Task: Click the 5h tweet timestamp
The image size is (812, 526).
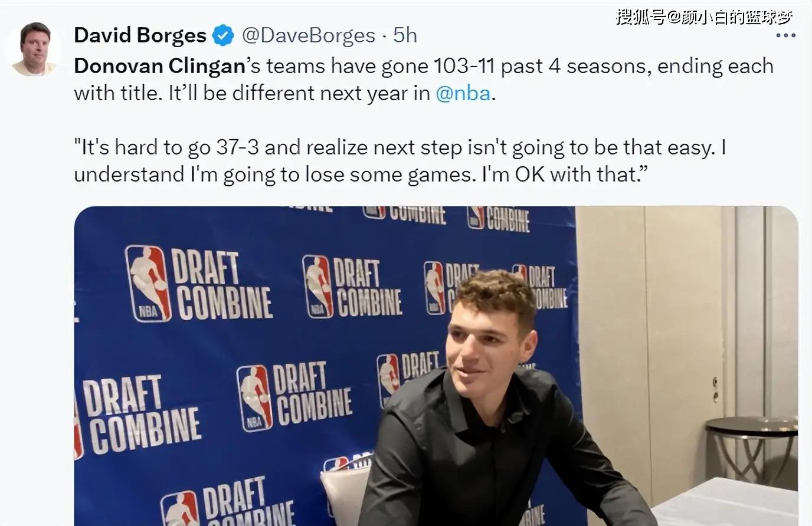Action: [405, 35]
